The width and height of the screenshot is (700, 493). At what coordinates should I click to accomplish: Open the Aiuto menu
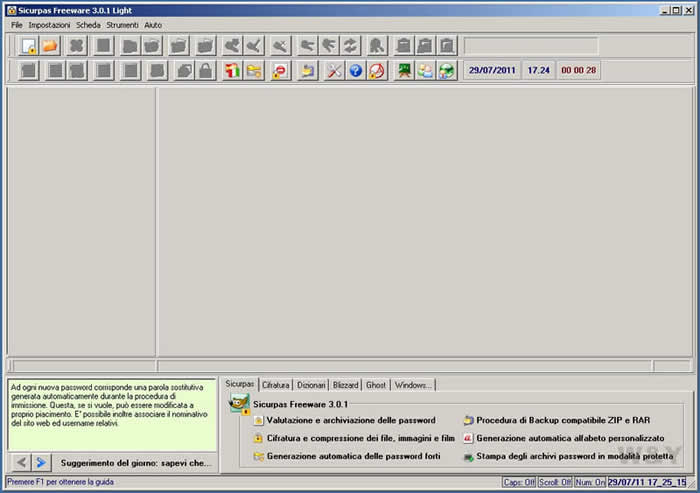click(x=153, y=24)
